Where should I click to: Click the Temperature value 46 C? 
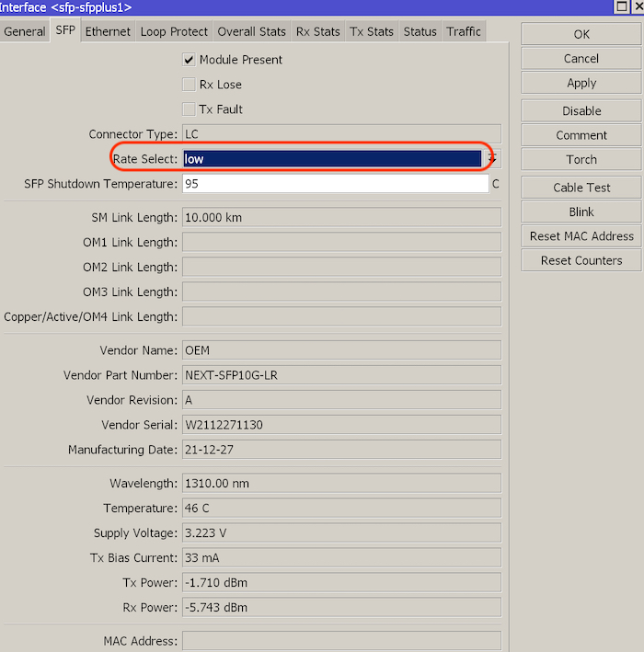click(341, 509)
